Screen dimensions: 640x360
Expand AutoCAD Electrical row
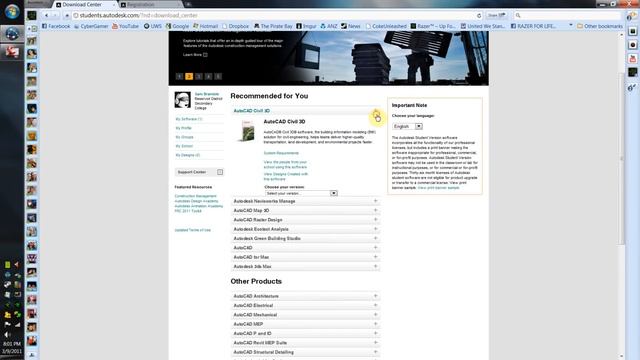[305, 306]
